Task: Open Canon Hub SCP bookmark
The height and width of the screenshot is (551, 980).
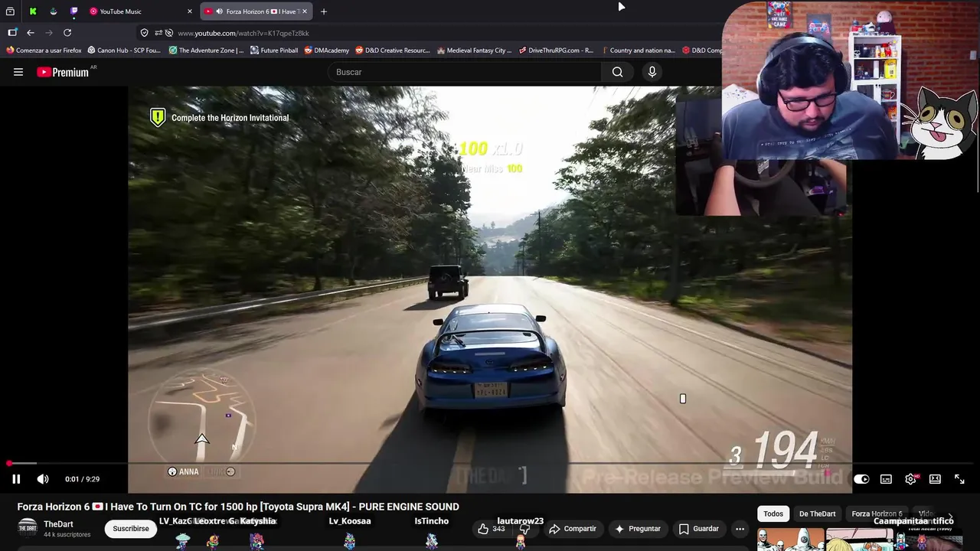Action: 124,51
